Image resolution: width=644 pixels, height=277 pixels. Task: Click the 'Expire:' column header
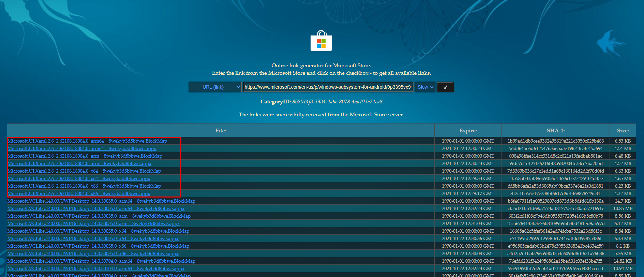tap(468, 131)
